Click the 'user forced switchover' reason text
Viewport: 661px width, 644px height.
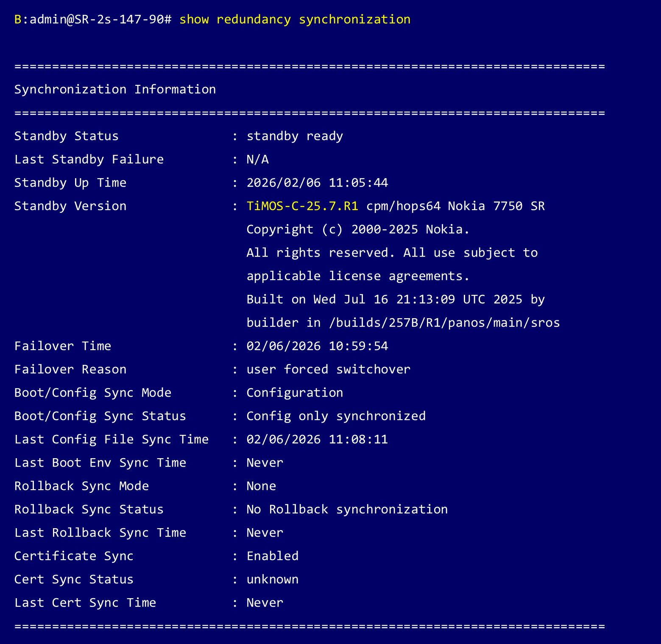click(x=328, y=370)
